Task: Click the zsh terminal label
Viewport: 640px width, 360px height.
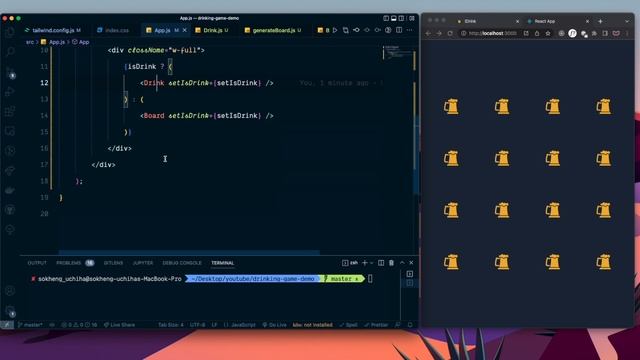Action: click(350, 263)
